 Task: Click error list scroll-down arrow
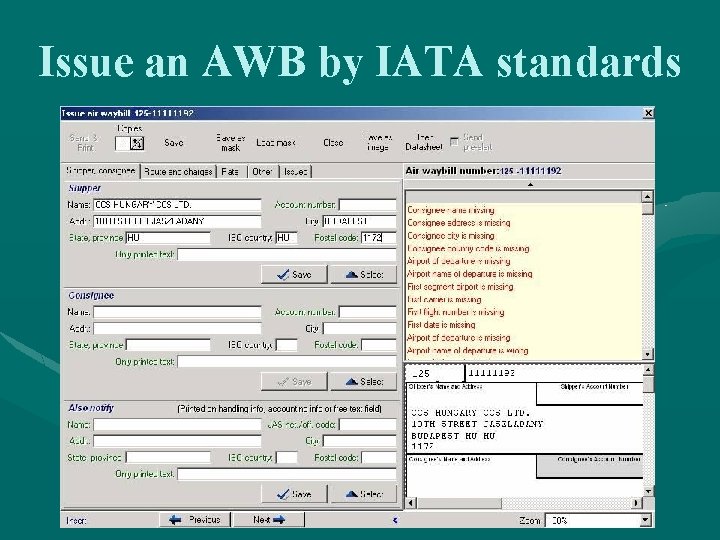[x=647, y=354]
